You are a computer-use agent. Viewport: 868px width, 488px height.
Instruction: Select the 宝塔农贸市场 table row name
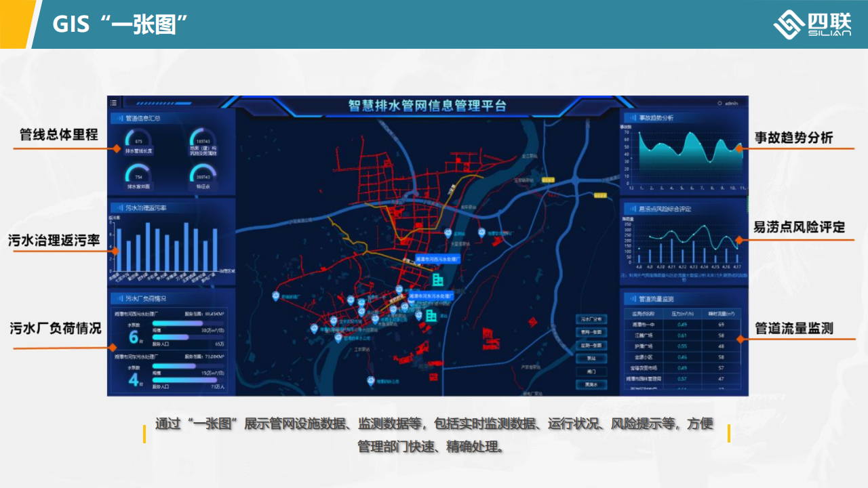pos(643,368)
